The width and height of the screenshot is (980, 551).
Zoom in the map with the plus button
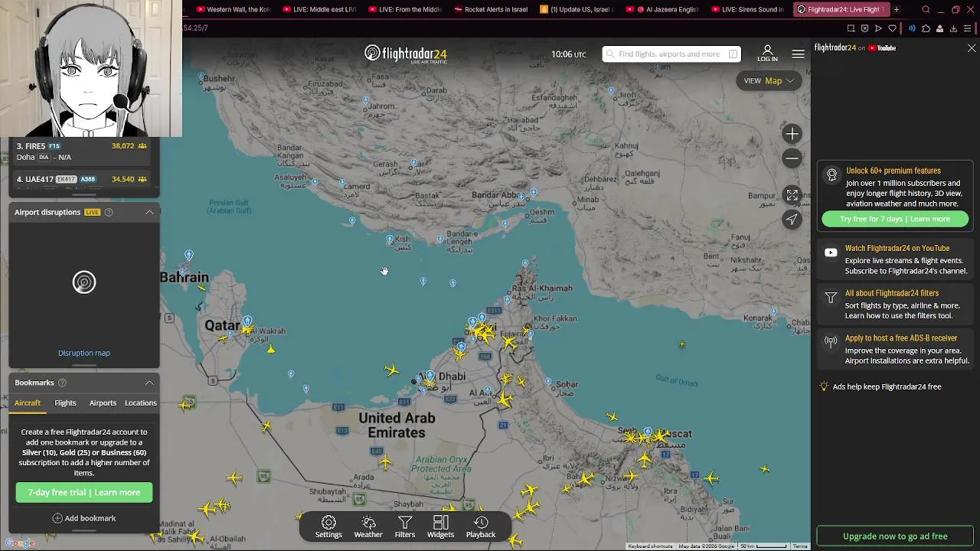point(792,134)
